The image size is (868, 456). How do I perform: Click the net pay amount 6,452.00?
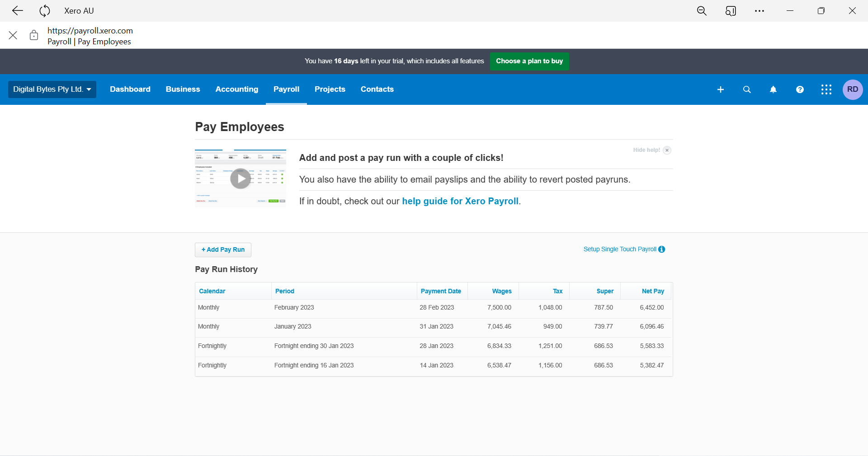(x=652, y=307)
